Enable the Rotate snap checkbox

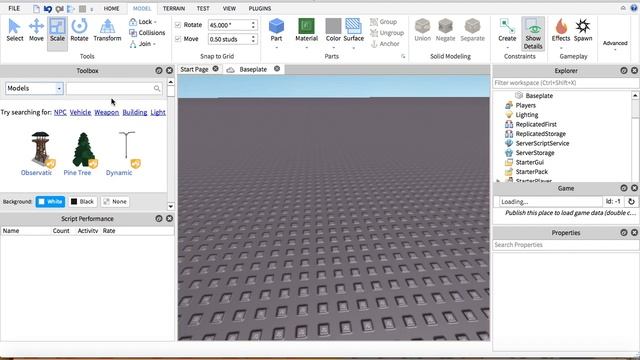click(x=178, y=25)
